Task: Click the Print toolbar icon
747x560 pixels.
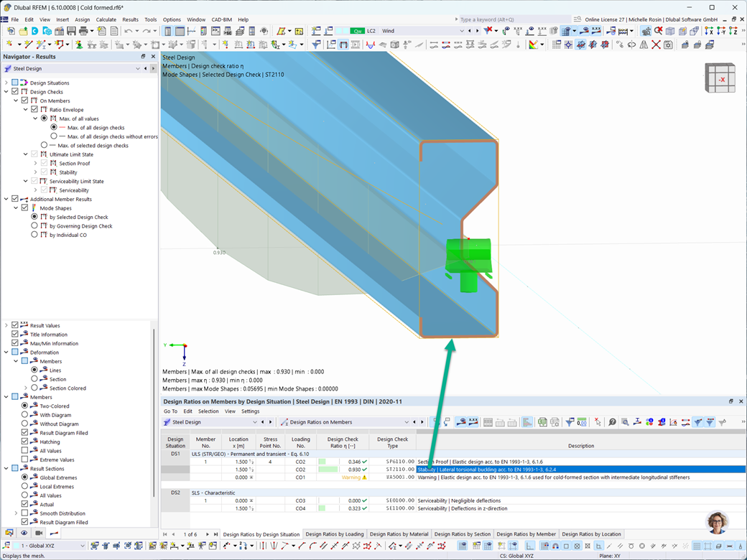Action: pyautogui.click(x=83, y=31)
